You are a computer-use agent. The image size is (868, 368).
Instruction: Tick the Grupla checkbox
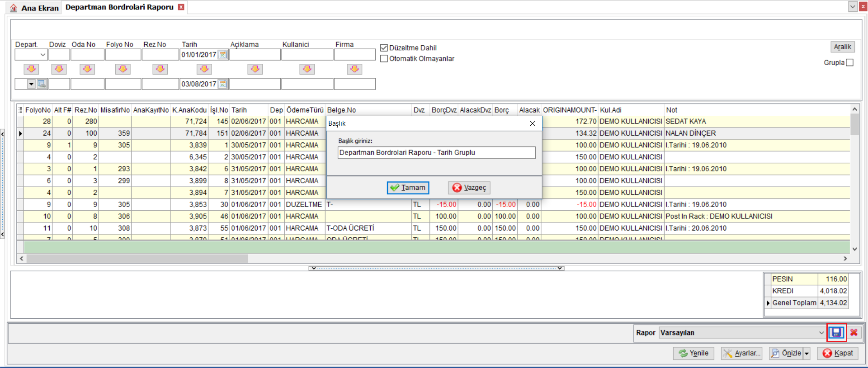[849, 62]
